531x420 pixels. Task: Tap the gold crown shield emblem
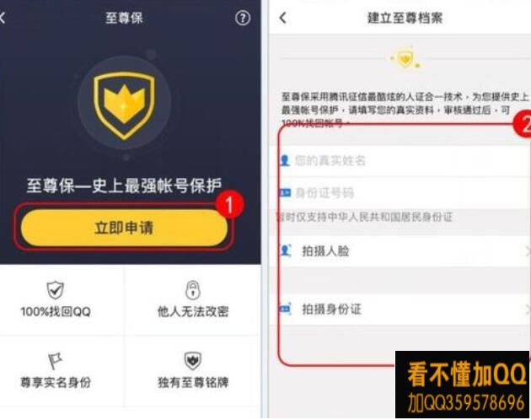(x=124, y=105)
